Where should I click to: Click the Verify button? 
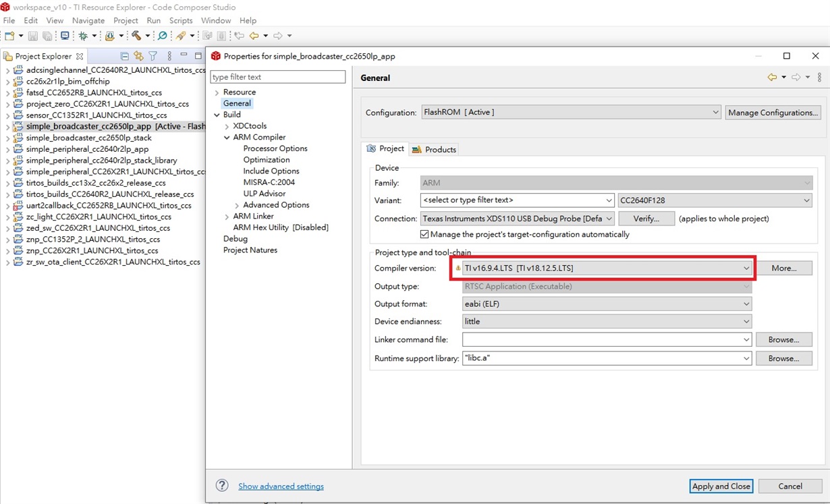click(x=646, y=219)
